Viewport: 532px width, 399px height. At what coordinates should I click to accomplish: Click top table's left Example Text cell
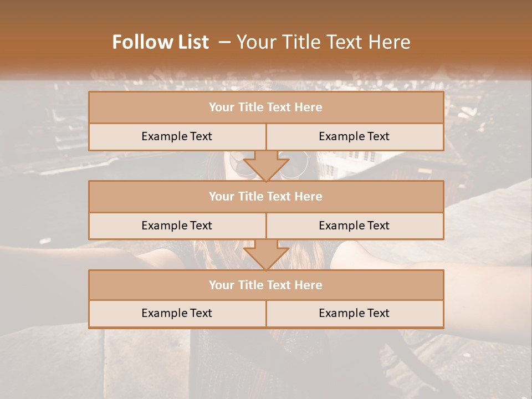point(177,137)
